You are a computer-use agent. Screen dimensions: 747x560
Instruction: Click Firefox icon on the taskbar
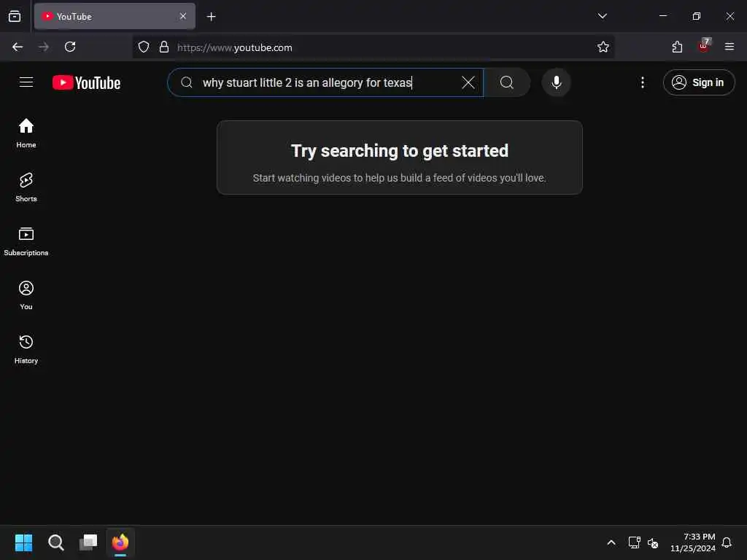point(120,542)
